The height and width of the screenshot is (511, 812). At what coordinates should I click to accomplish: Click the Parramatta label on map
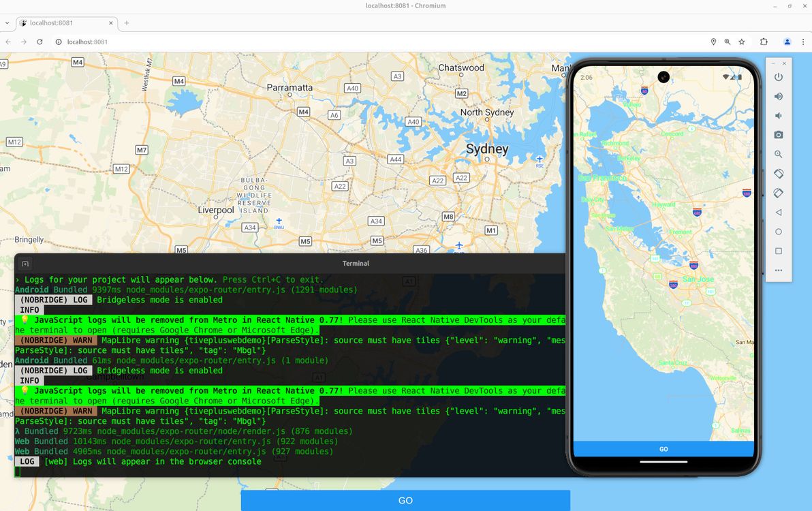pyautogui.click(x=290, y=87)
